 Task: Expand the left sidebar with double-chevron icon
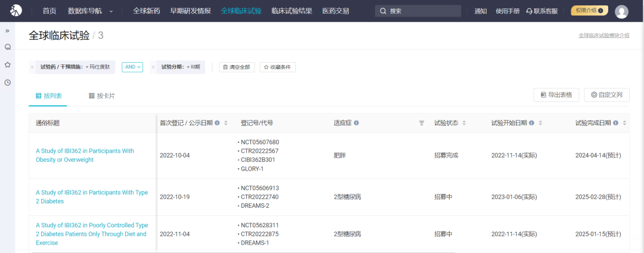8,30
